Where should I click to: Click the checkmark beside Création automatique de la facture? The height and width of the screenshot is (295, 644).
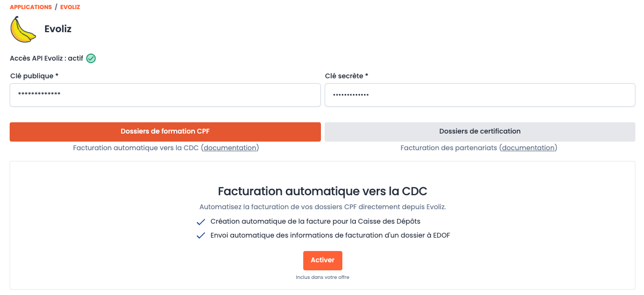[x=201, y=222]
